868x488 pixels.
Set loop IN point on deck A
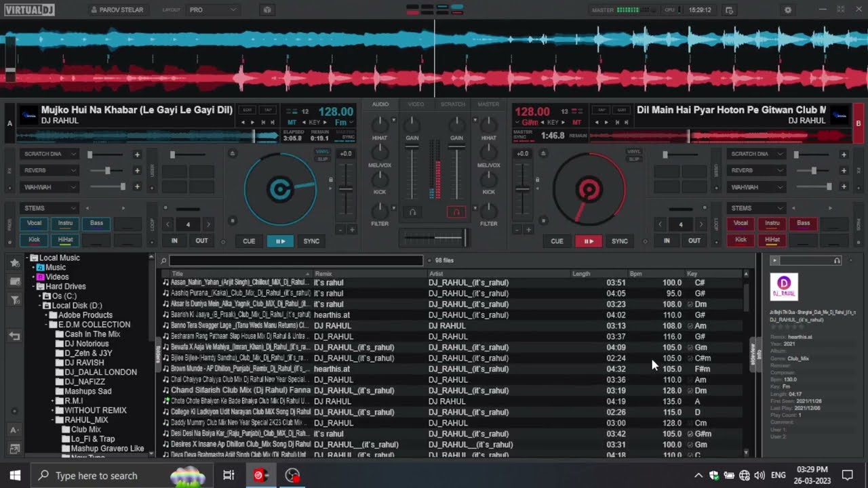(174, 241)
